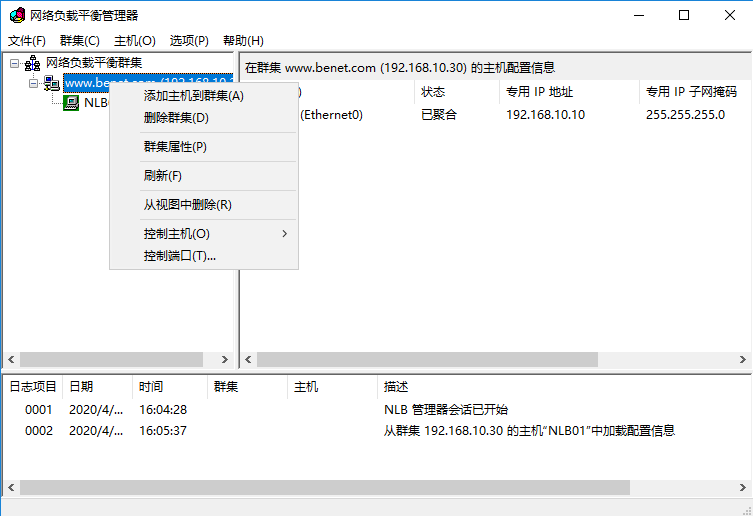Maximize the NLB manager window
This screenshot has height=516, width=753.
point(684,15)
